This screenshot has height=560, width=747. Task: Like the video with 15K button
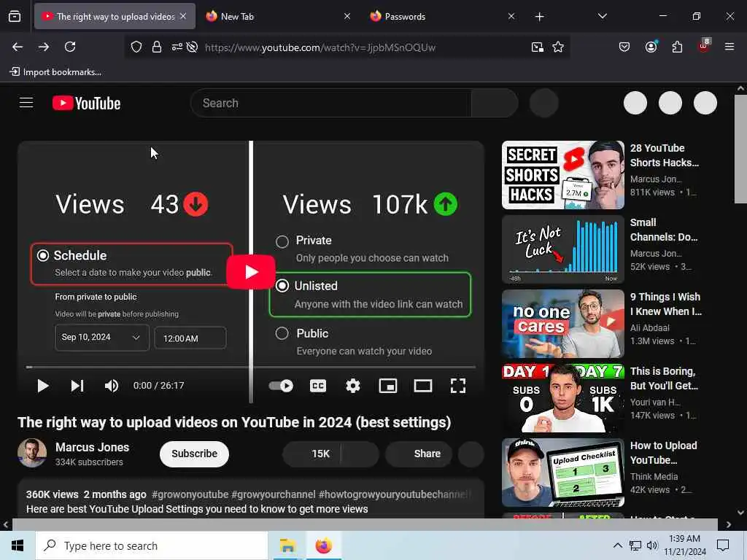[312, 454]
